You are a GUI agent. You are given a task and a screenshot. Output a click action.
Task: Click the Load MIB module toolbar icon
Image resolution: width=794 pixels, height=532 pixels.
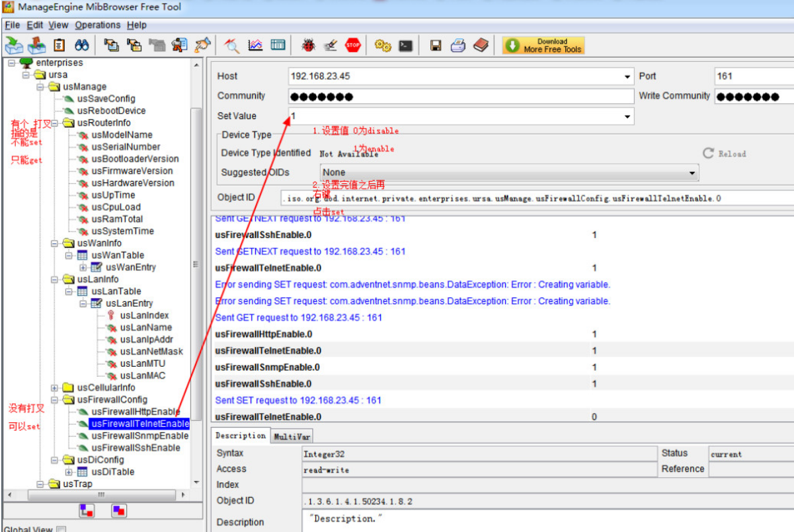click(14, 46)
